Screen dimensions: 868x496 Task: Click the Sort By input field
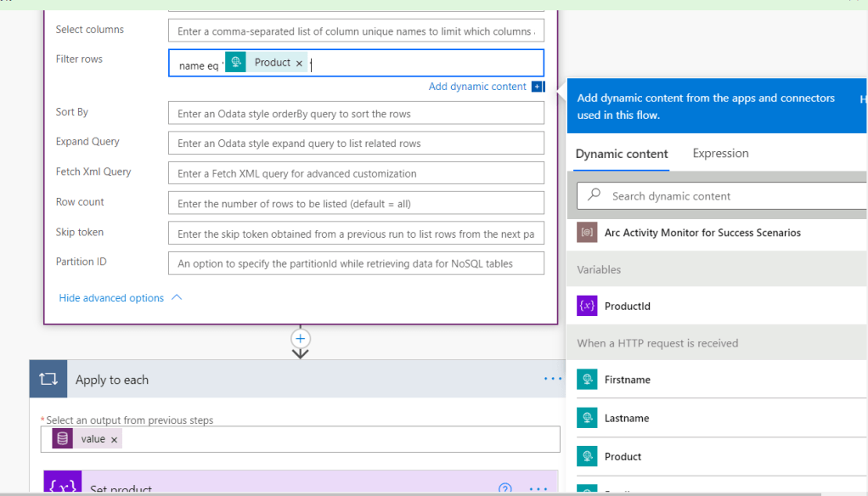(356, 114)
